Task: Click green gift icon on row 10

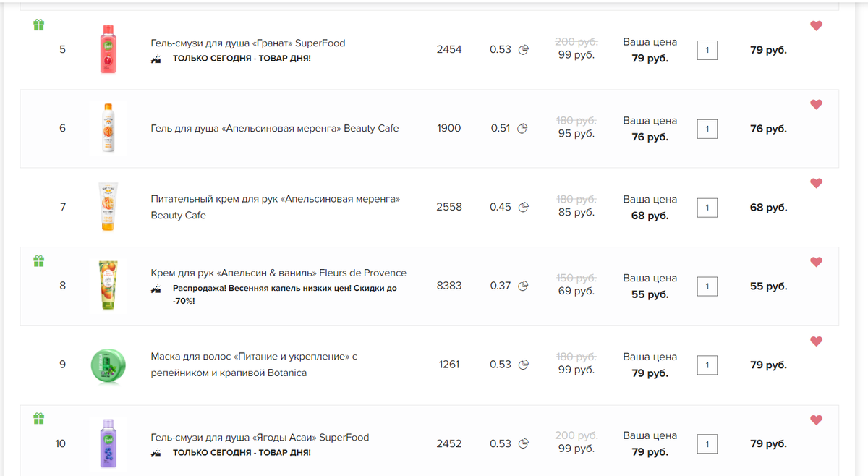Action: pyautogui.click(x=39, y=419)
